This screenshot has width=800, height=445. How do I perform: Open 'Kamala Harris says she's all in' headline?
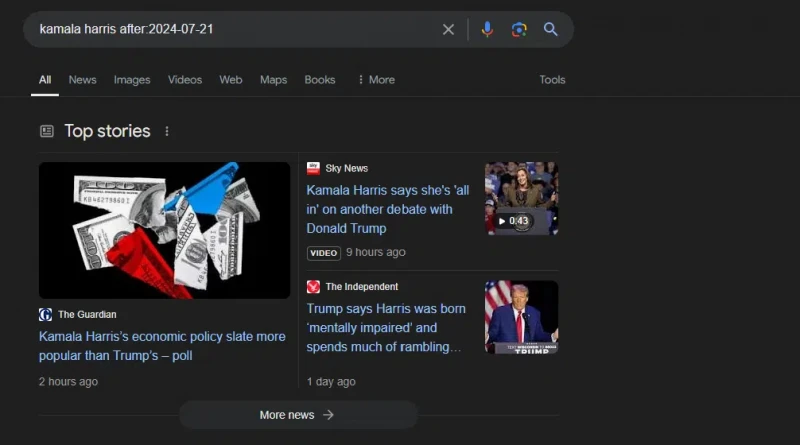click(388, 209)
